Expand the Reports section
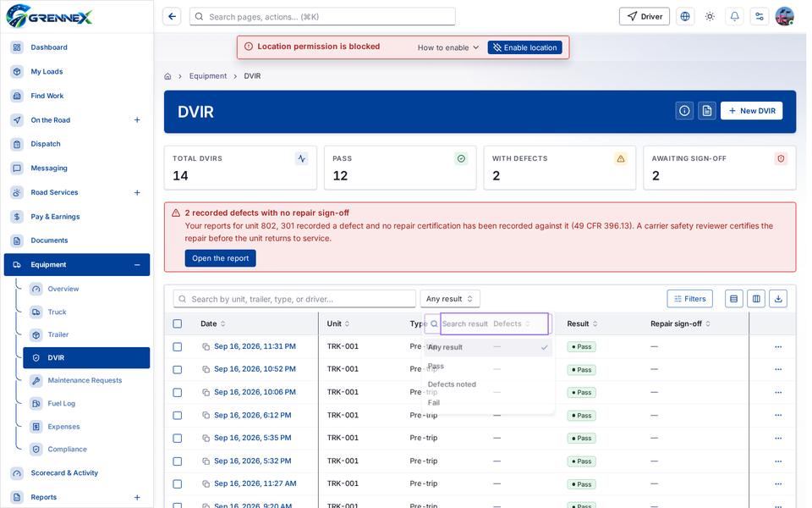Screen dimensions: 812x508 (x=137, y=497)
